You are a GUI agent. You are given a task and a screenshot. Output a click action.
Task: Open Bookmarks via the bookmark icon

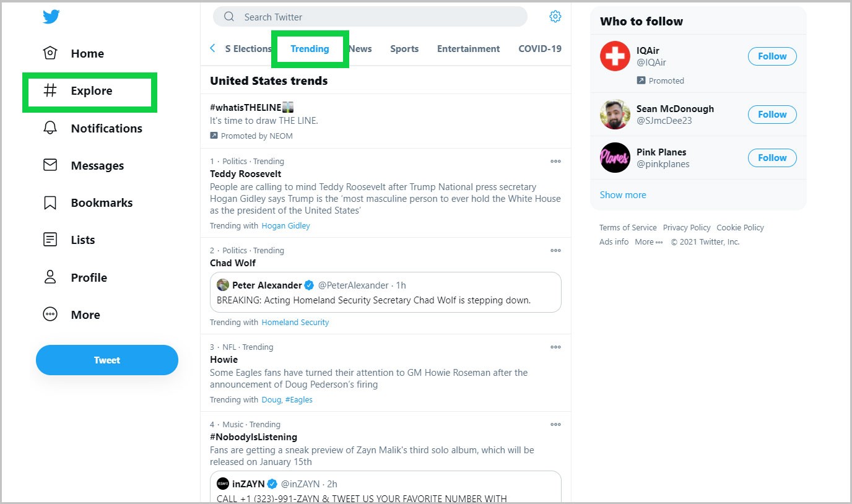[50, 202]
